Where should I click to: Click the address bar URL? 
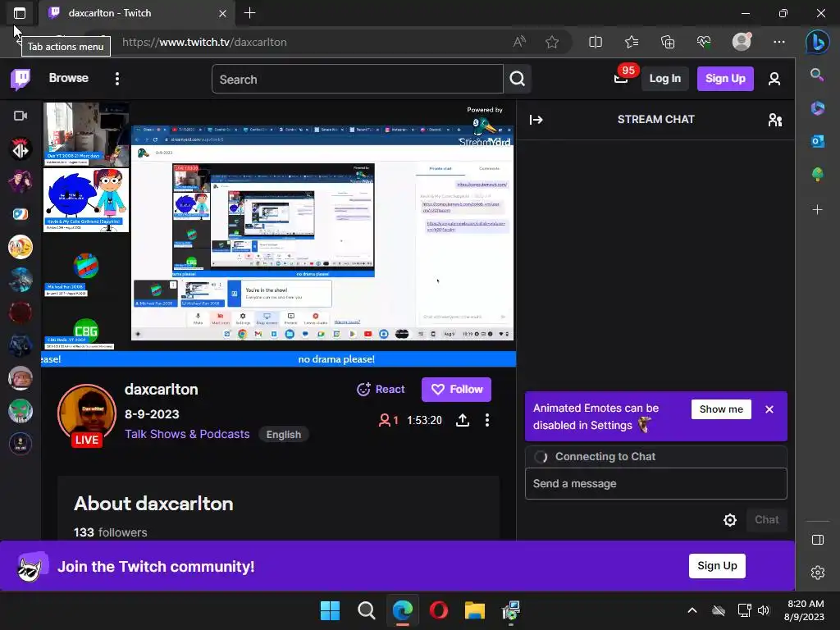coord(204,42)
